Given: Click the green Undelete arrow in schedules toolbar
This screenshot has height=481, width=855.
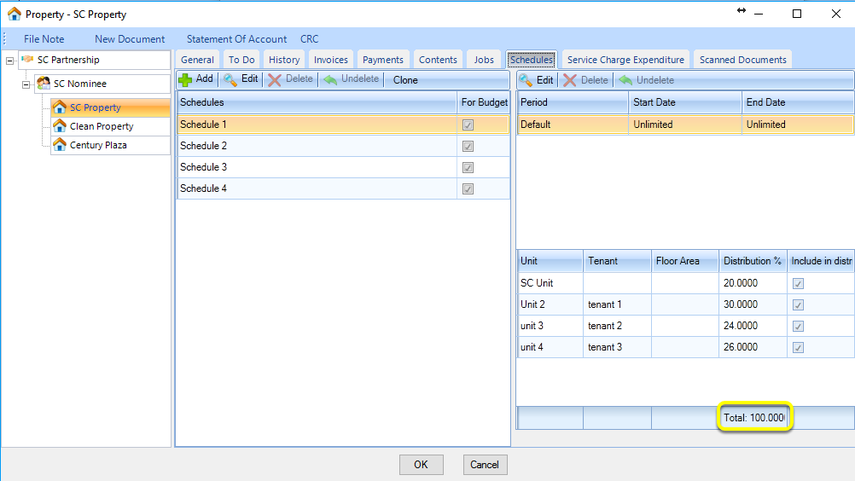Looking at the screenshot, I should pyautogui.click(x=330, y=80).
